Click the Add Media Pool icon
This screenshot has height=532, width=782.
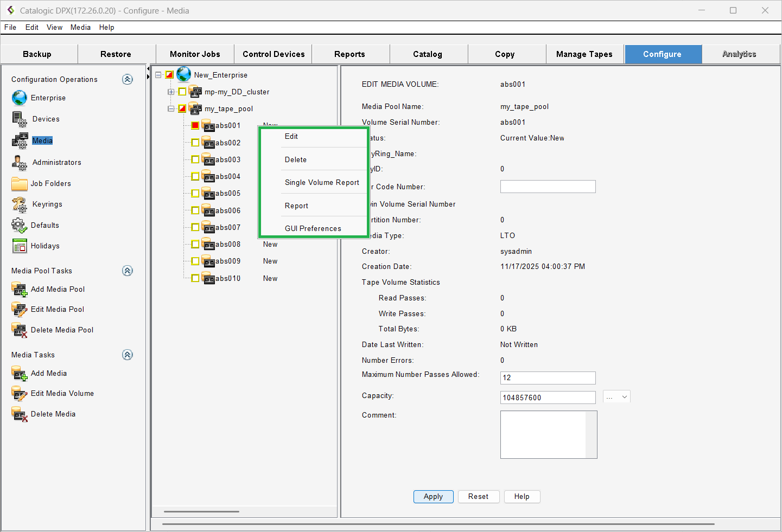(x=19, y=290)
